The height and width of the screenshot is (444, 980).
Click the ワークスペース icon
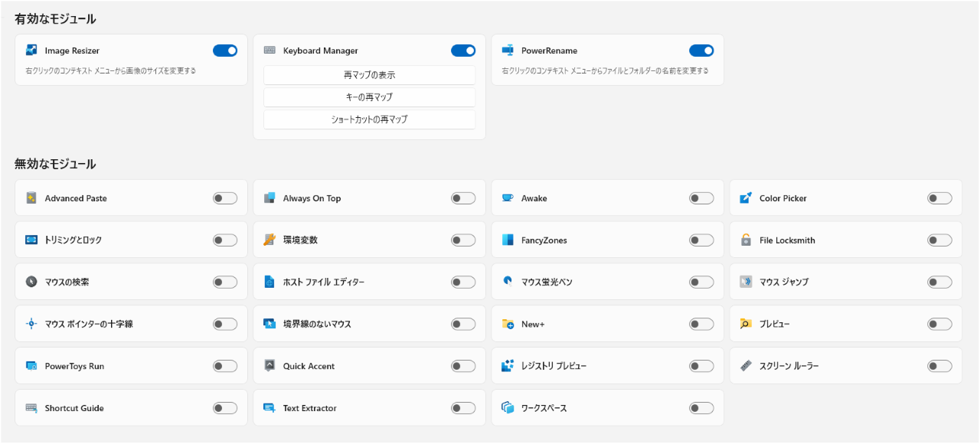click(508, 408)
